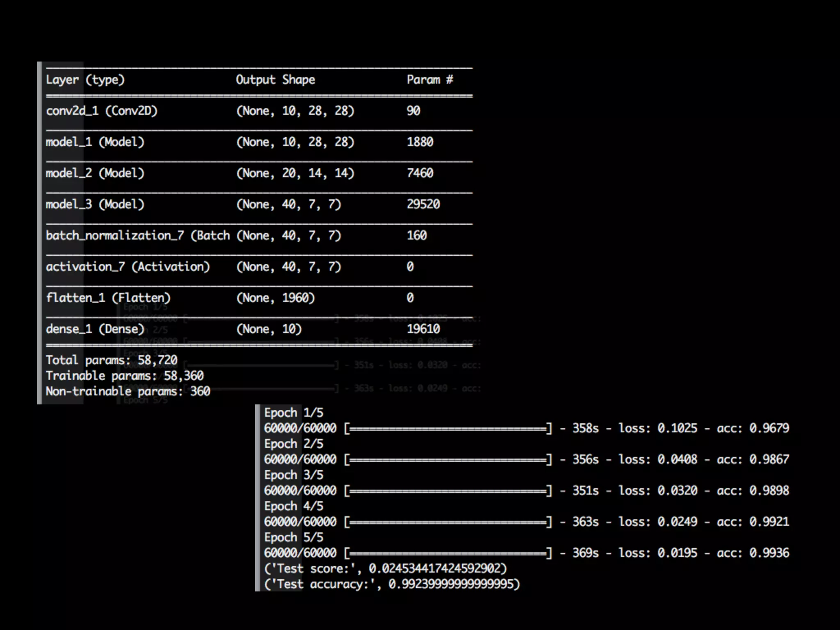
Task: Click the 'Output Shape' column header
Action: click(275, 80)
